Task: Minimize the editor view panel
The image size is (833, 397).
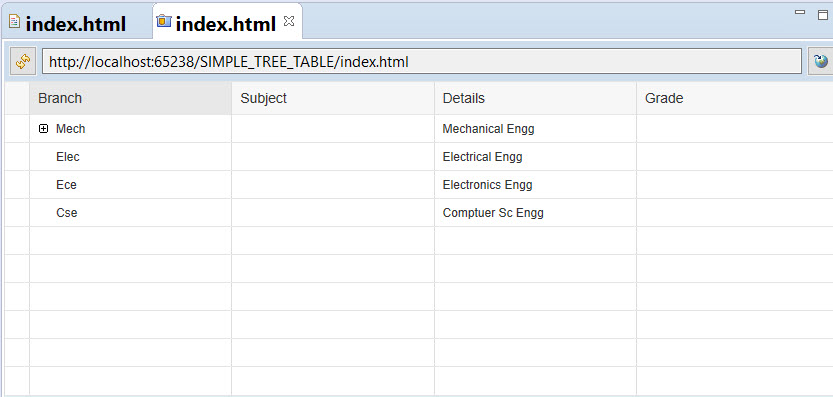Action: pos(800,12)
